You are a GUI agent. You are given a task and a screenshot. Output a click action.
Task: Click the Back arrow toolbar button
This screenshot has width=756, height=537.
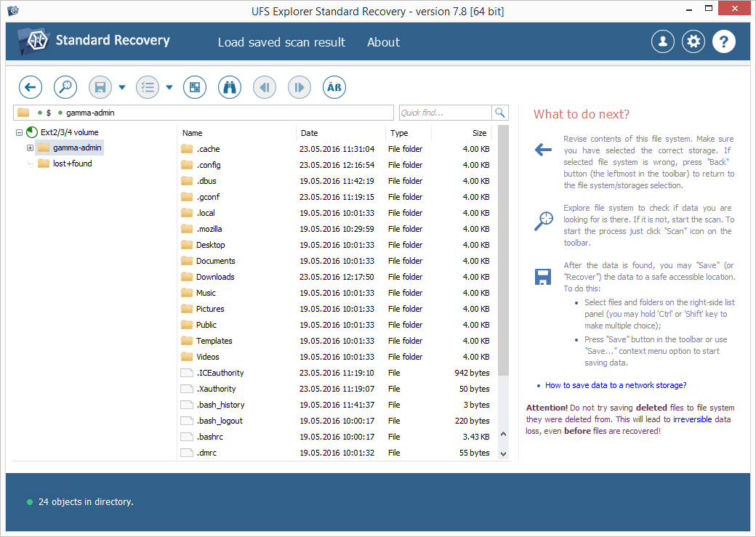[31, 87]
